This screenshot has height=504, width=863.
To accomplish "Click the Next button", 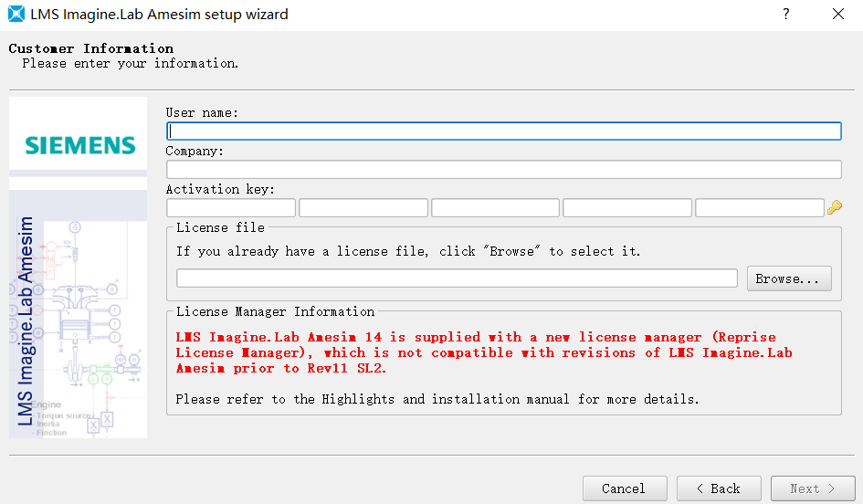I will tap(813, 488).
